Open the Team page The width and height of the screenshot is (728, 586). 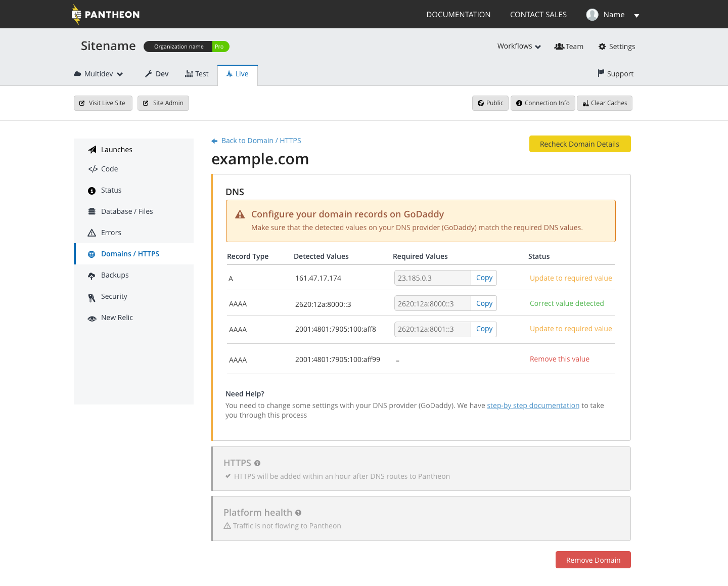point(569,47)
